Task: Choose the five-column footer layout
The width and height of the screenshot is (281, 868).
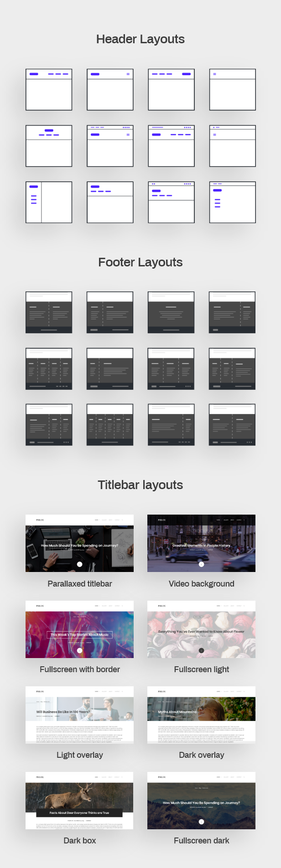Action: 110,425
